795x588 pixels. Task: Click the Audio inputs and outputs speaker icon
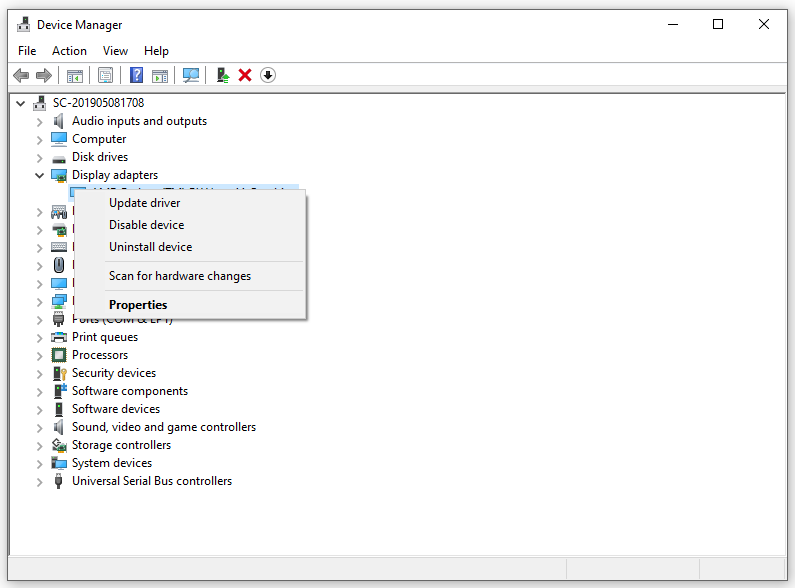[x=59, y=121]
